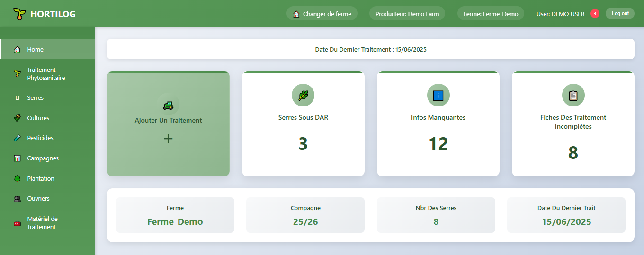Open Matériel de Traitement menu entry

click(x=47, y=223)
